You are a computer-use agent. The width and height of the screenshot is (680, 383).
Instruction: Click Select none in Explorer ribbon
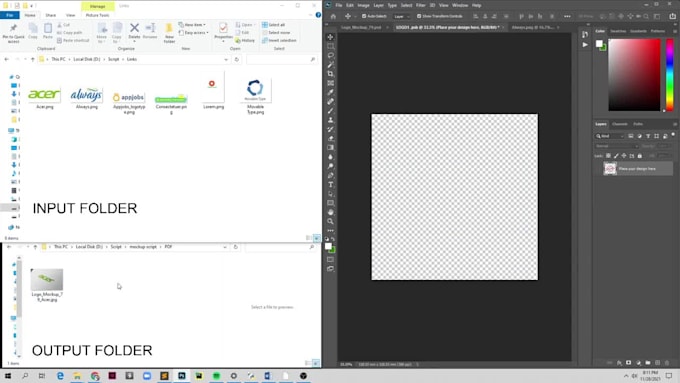pyautogui.click(x=275, y=33)
